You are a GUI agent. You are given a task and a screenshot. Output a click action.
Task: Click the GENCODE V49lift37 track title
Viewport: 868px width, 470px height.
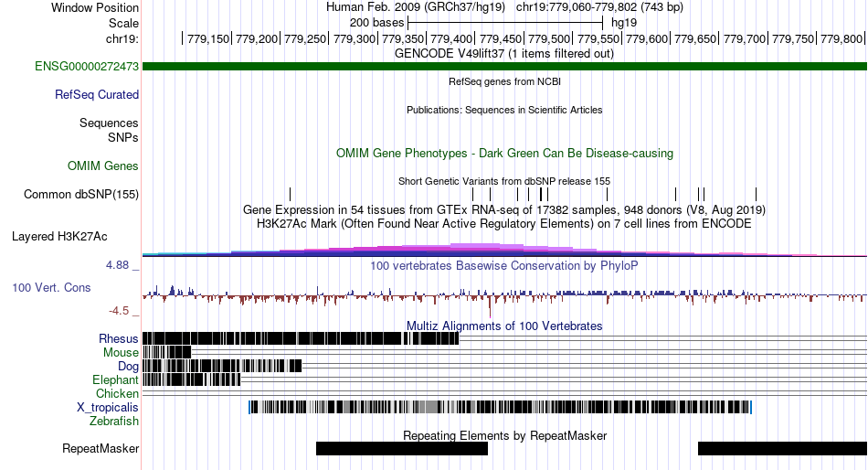tap(503, 53)
